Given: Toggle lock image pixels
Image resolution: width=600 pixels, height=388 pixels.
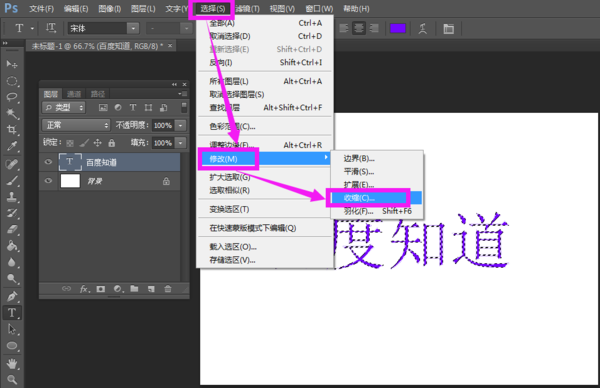Looking at the screenshot, I should pos(84,143).
